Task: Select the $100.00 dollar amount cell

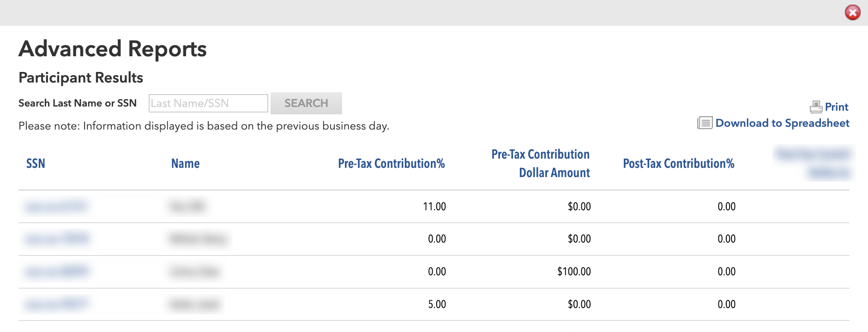Action: (x=573, y=272)
